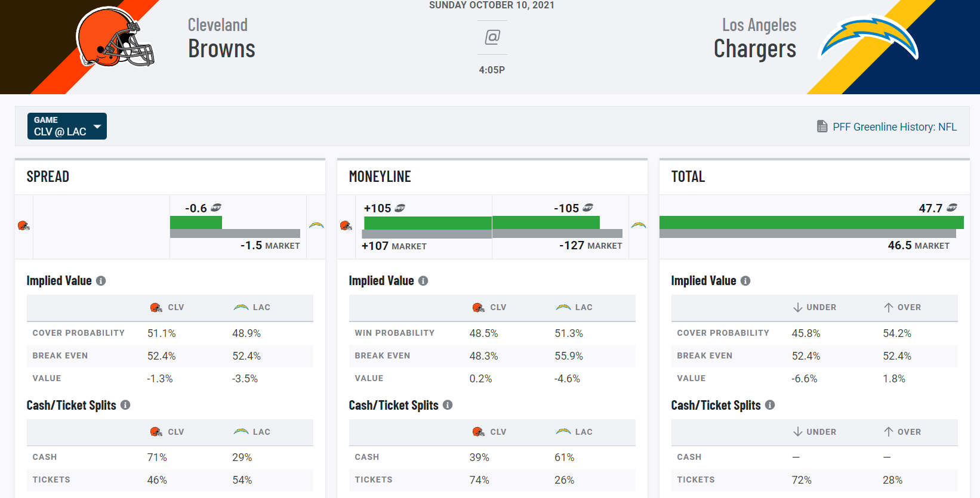
Task: Show info for Moneyline Implied Value
Action: [423, 281]
